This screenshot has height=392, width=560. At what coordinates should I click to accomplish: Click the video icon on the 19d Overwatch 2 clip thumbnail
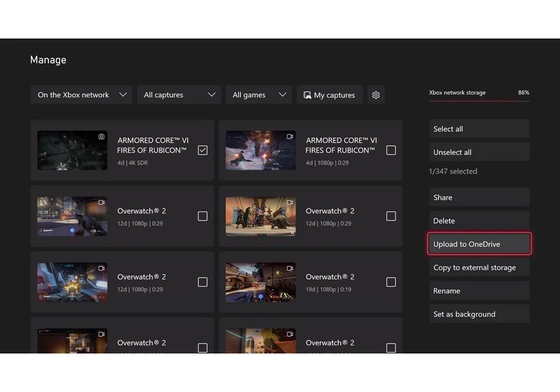(x=290, y=269)
